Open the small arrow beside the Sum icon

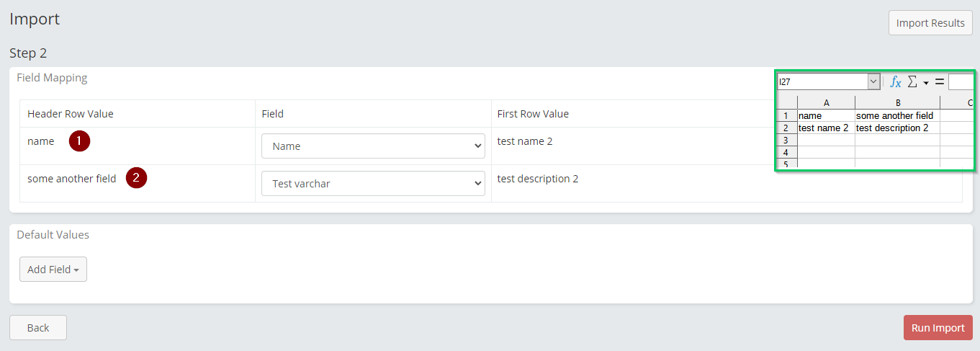click(926, 83)
